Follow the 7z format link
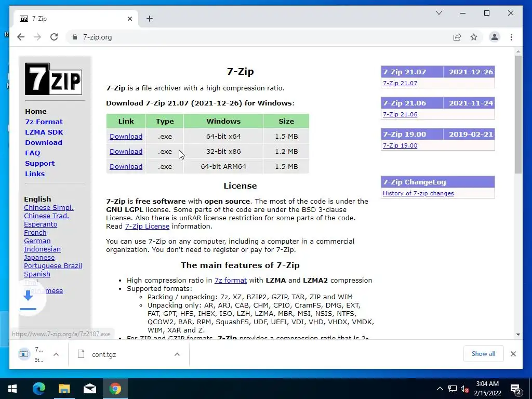532x399 pixels. 230,280
